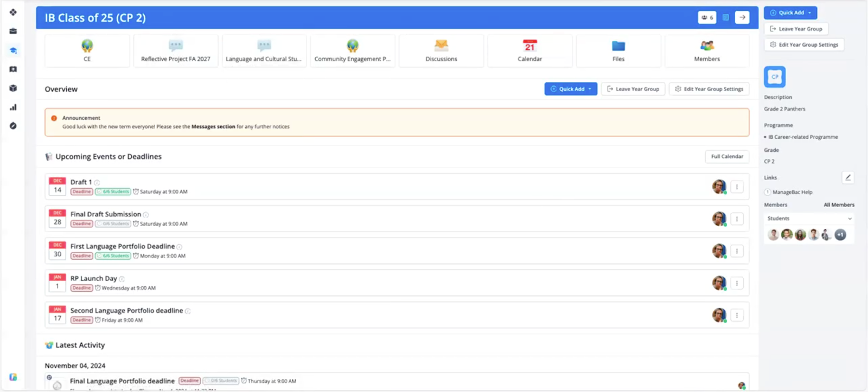The image size is (868, 392).
Task: Open the Discussions tile icon
Action: point(441,46)
